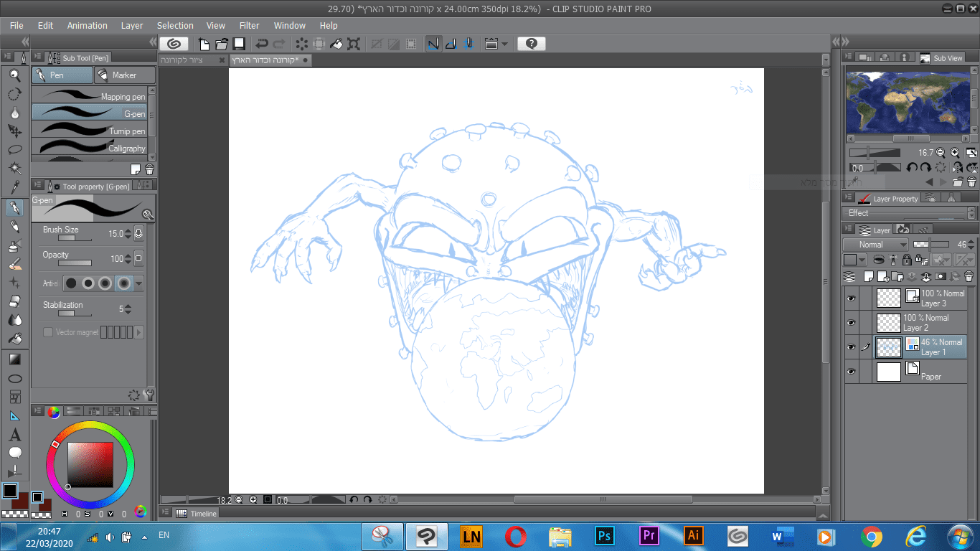The image size is (980, 551).
Task: Click the Undo arrow icon
Action: coord(261,44)
